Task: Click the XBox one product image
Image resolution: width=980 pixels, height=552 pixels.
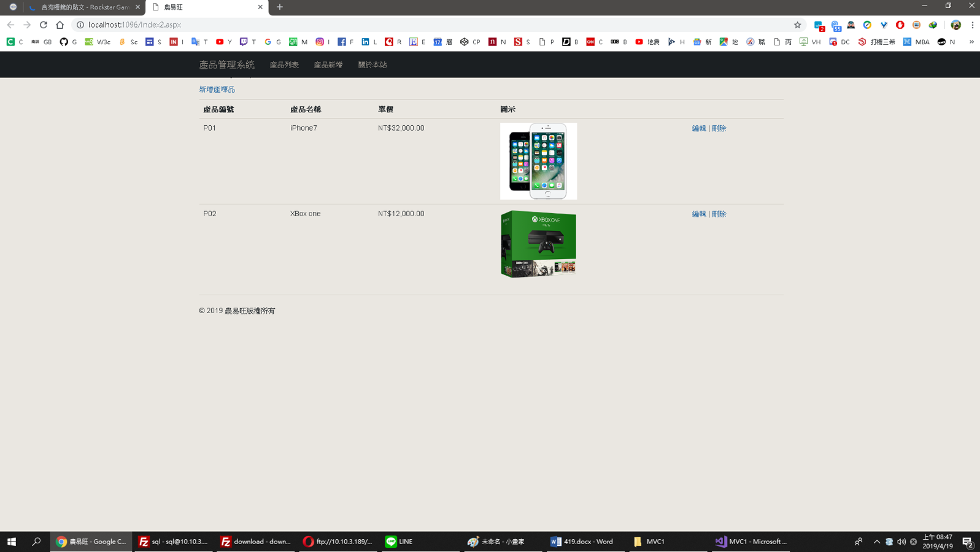Action: coord(538,244)
